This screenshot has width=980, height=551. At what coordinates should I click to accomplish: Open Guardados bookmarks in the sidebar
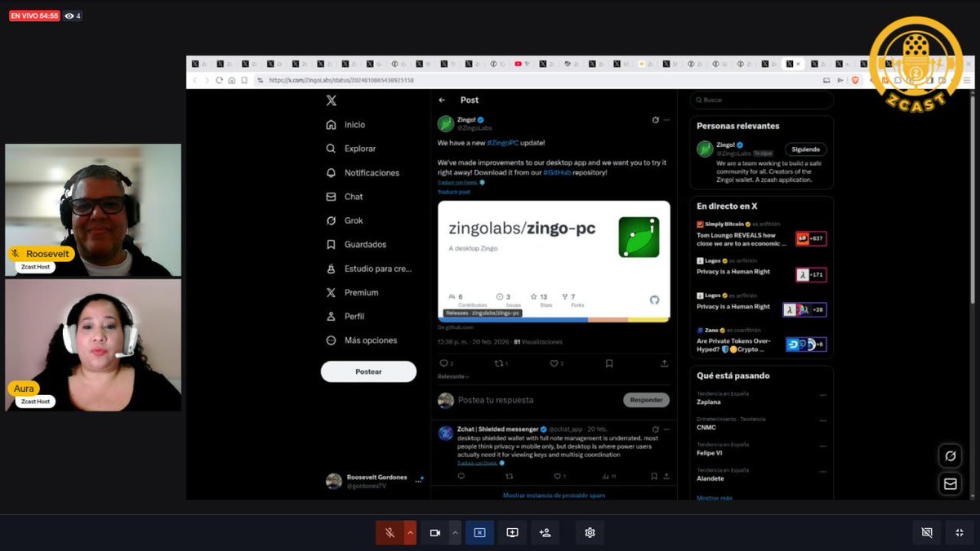pos(356,244)
